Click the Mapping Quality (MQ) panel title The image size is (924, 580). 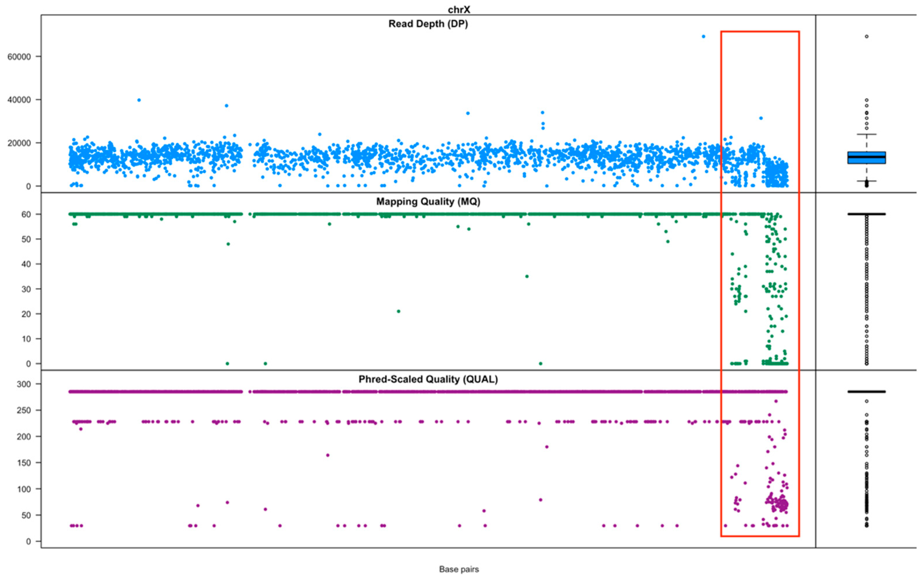[428, 202]
